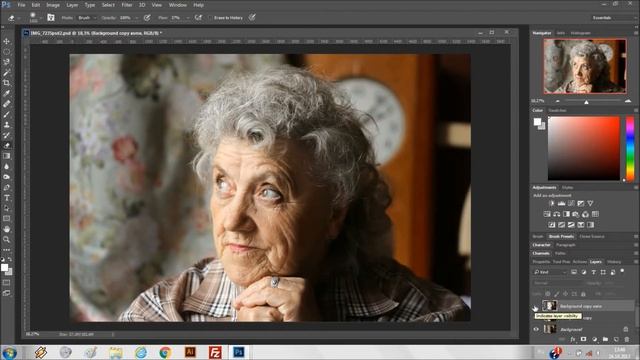Click the foreground color swatch in toolbox
The image size is (640, 360).
4,267
